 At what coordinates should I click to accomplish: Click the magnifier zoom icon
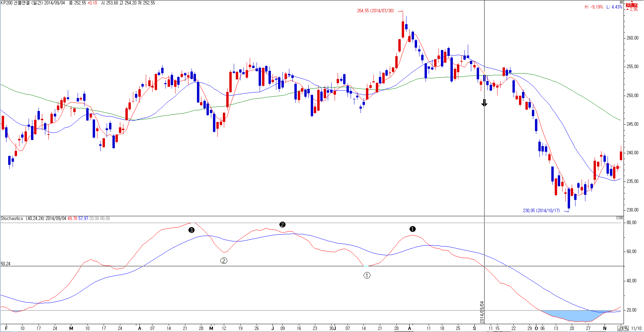pos(626,328)
